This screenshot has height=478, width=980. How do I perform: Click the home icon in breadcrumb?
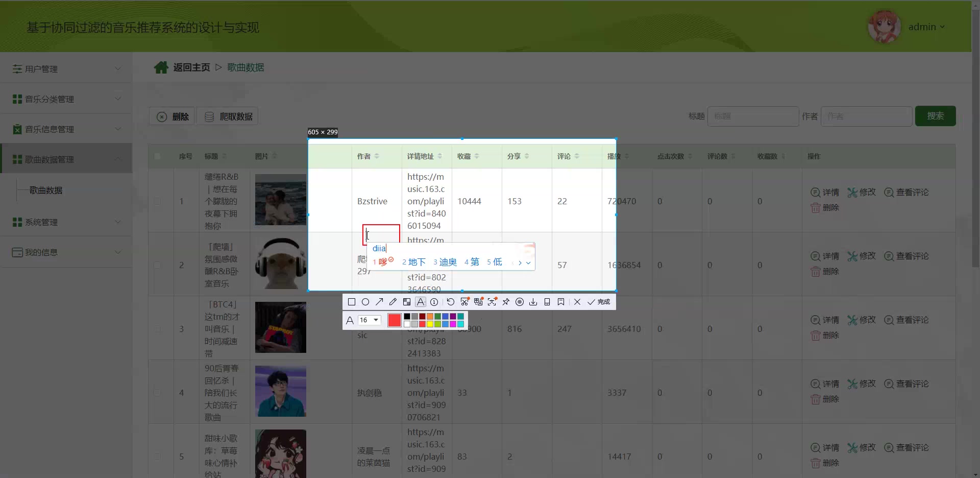(161, 67)
